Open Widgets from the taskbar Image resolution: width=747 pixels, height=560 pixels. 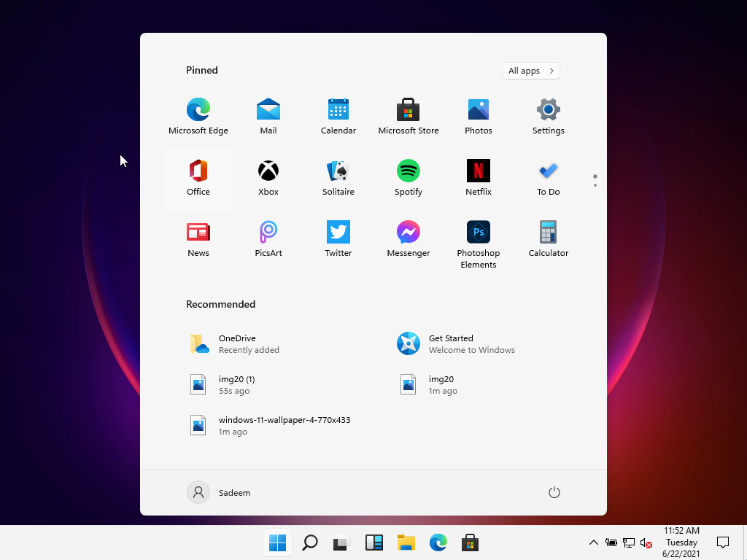click(x=374, y=542)
